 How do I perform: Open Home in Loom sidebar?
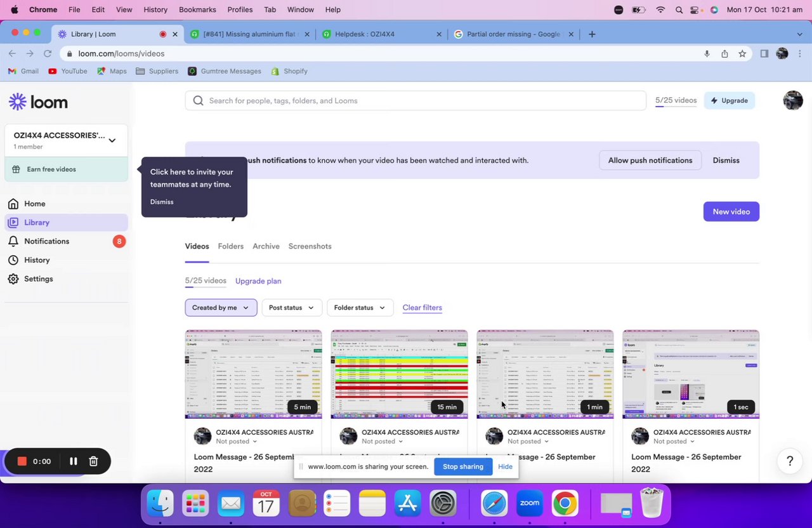pyautogui.click(x=35, y=204)
